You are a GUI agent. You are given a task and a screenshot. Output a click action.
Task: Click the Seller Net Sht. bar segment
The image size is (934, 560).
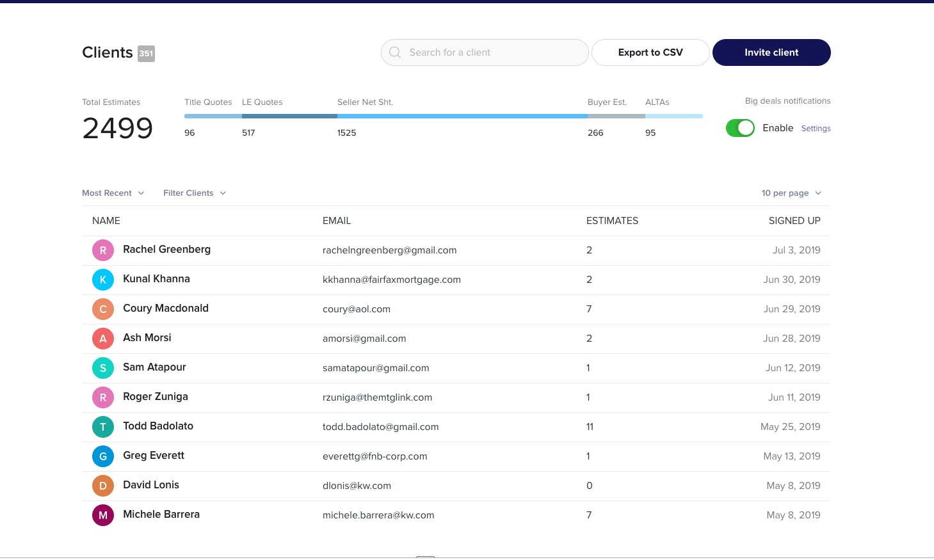(462, 116)
